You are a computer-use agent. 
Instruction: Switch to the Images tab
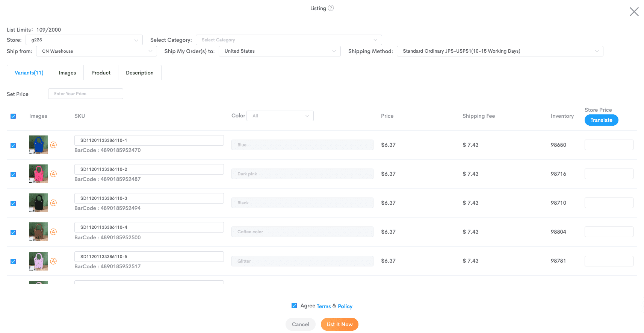pyautogui.click(x=67, y=73)
